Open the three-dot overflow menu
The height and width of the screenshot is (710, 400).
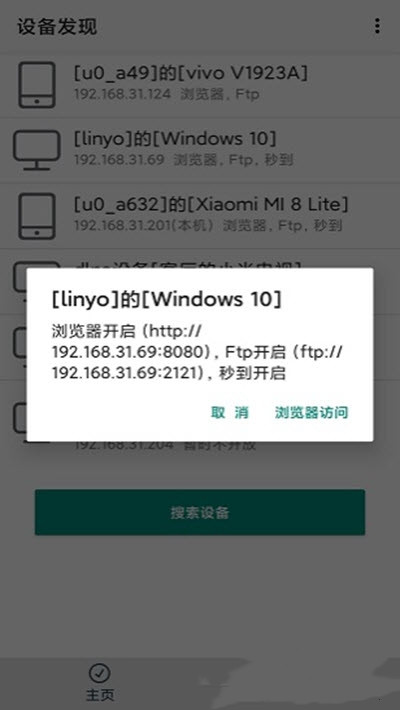[x=377, y=26]
